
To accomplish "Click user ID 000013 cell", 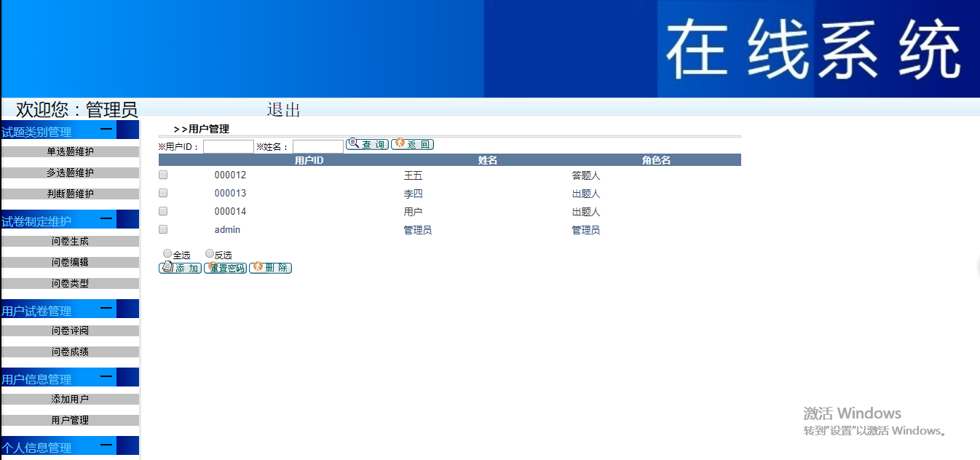I will [230, 194].
